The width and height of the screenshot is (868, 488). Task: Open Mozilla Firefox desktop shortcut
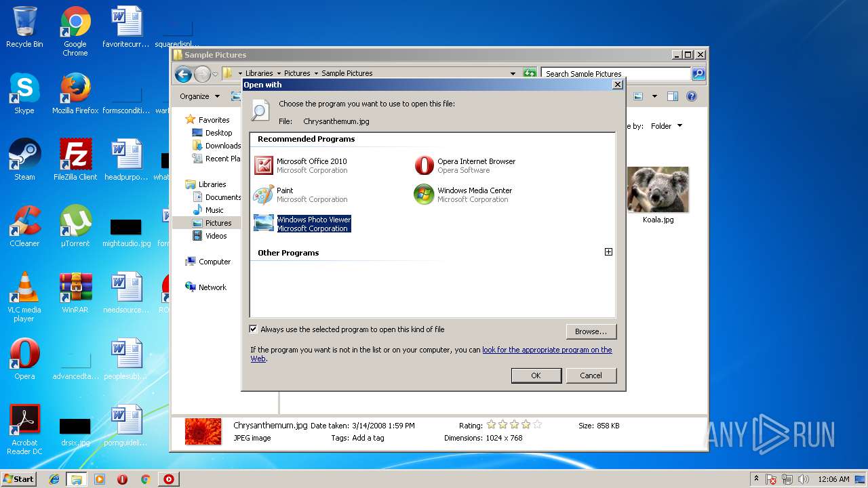pyautogui.click(x=75, y=94)
